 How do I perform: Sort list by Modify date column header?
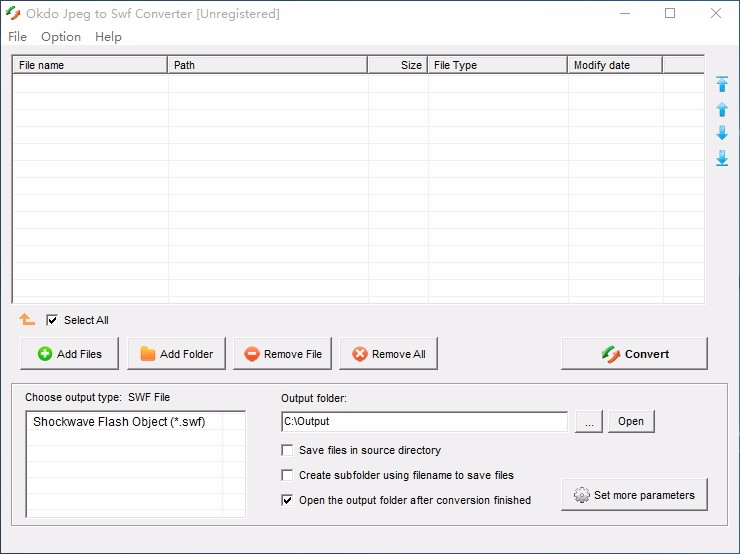click(x=615, y=65)
